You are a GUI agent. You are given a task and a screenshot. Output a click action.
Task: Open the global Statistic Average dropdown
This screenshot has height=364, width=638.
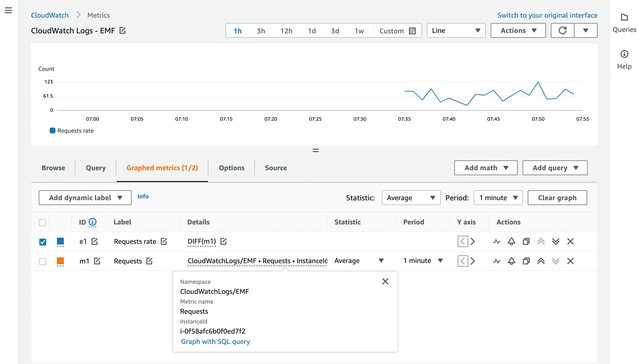[411, 198]
